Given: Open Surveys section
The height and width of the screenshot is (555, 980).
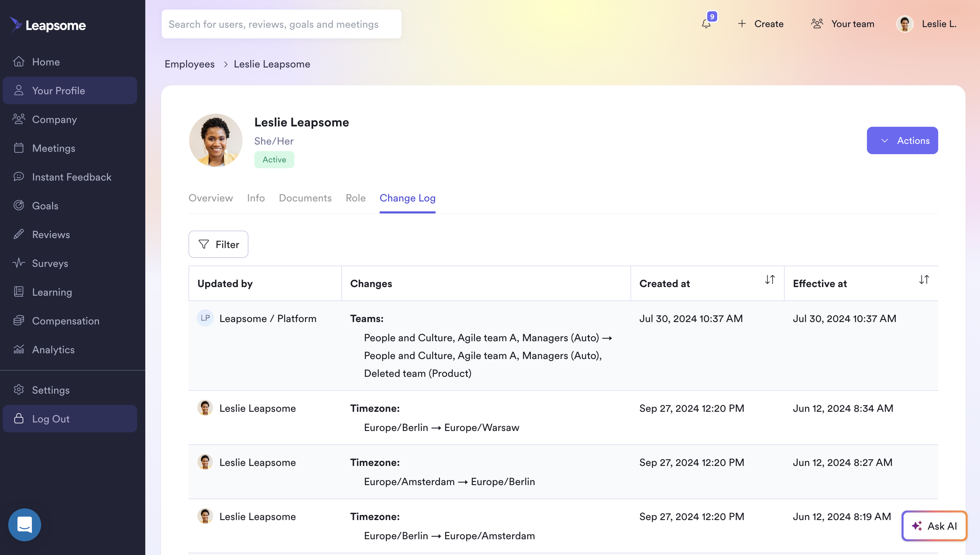Looking at the screenshot, I should point(70,263).
